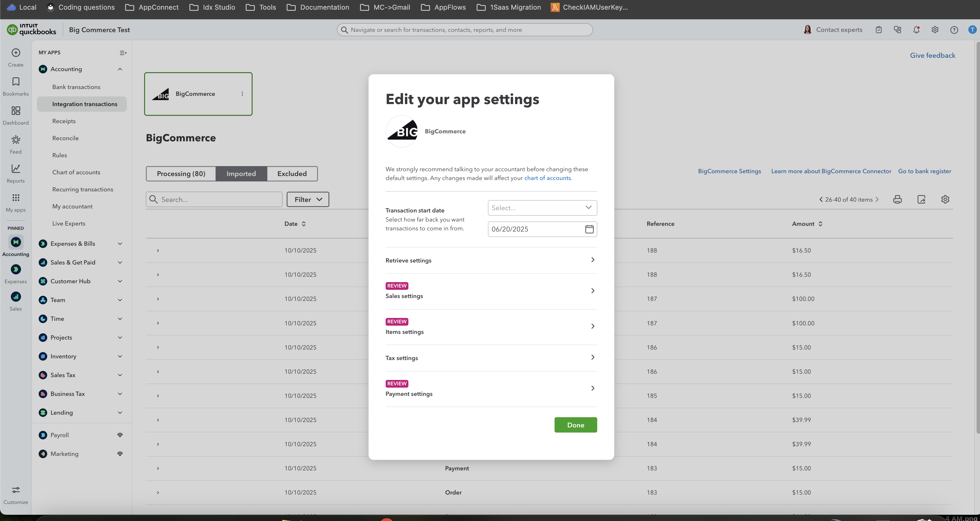This screenshot has width=980, height=521.
Task: Open the top bar settings gear
Action: tap(935, 30)
